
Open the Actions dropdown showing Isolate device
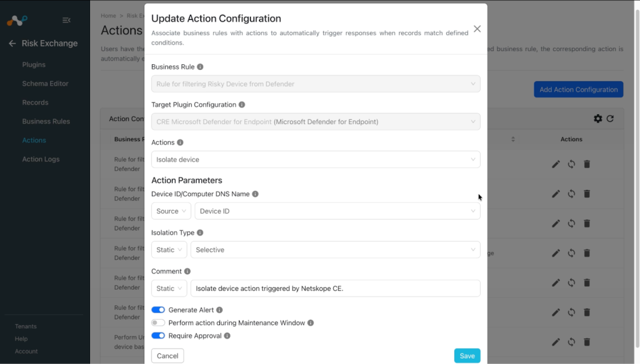tap(316, 159)
